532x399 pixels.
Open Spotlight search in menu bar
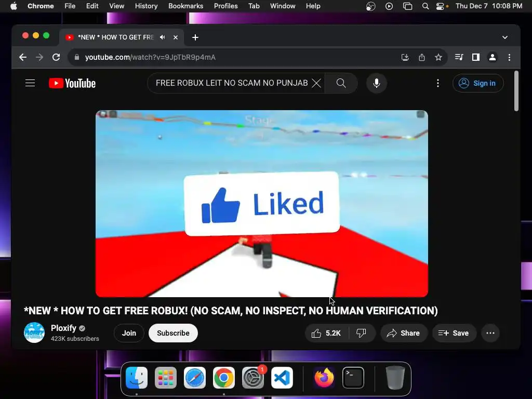click(425, 6)
